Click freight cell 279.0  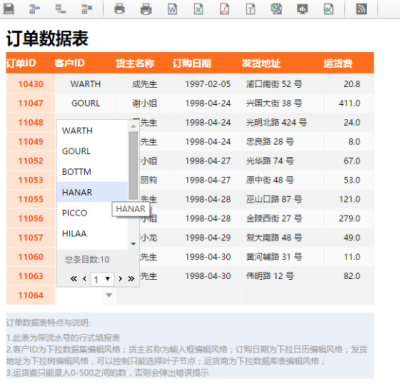349,218
